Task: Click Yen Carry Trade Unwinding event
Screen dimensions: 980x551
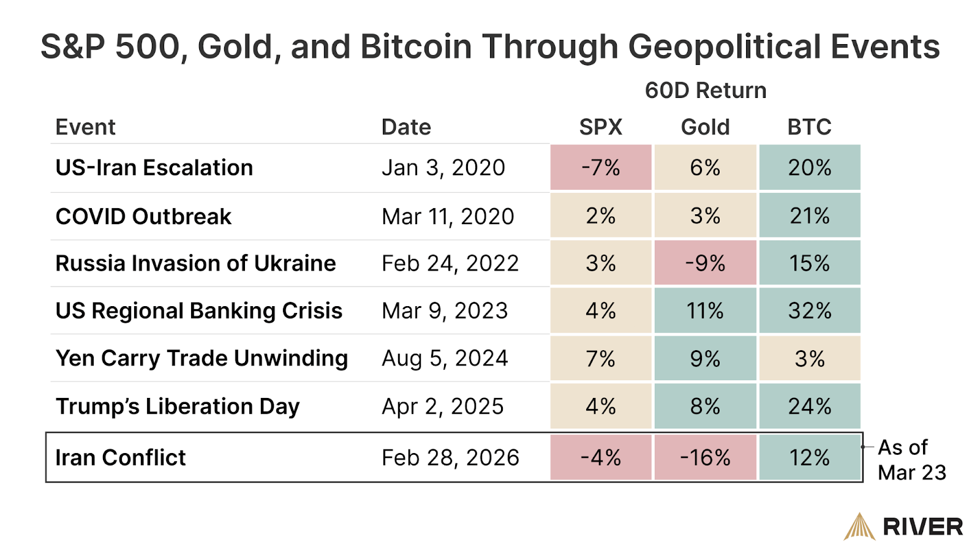Action: 202,358
